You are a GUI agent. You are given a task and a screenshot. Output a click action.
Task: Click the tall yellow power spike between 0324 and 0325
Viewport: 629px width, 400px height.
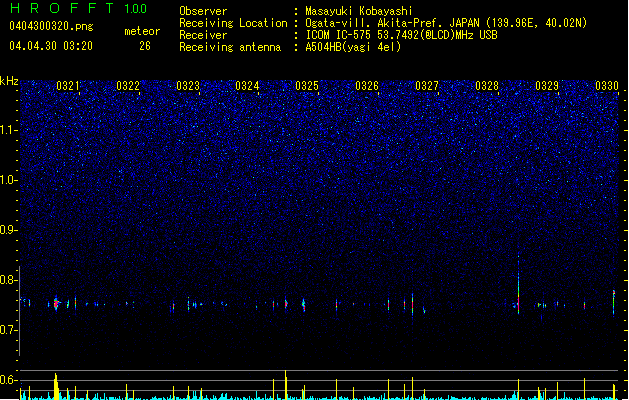286,385
